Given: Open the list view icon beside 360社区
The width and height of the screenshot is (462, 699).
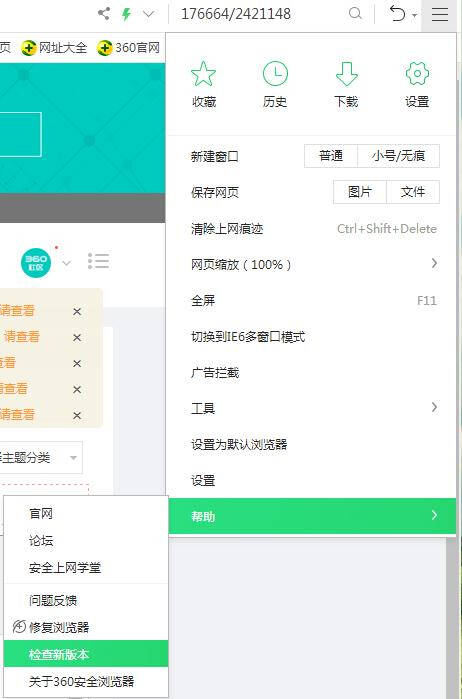Looking at the screenshot, I should tap(99, 261).
